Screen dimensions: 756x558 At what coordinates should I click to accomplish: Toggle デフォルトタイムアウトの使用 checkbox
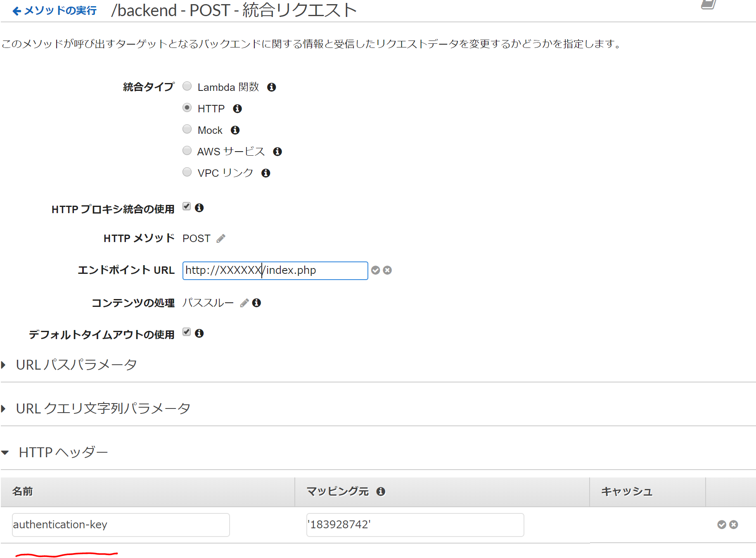[x=187, y=332]
